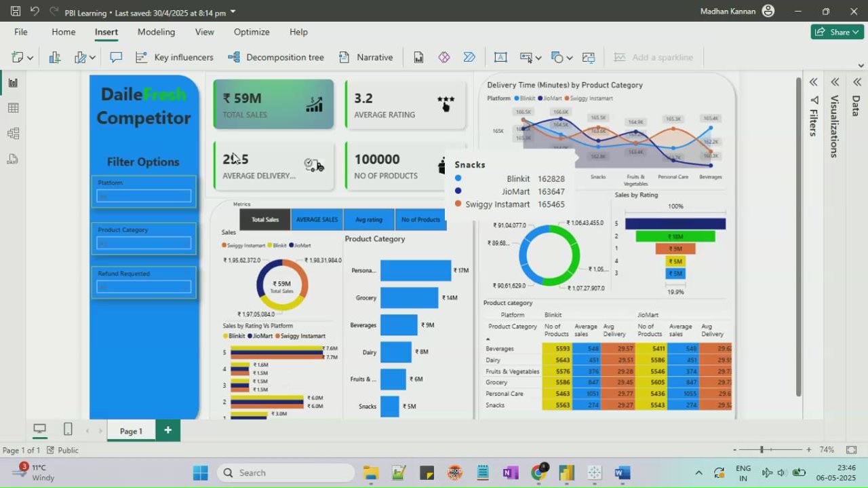Expand the More visuals dropdown arrow
The height and width of the screenshot is (488, 868).
[92, 58]
